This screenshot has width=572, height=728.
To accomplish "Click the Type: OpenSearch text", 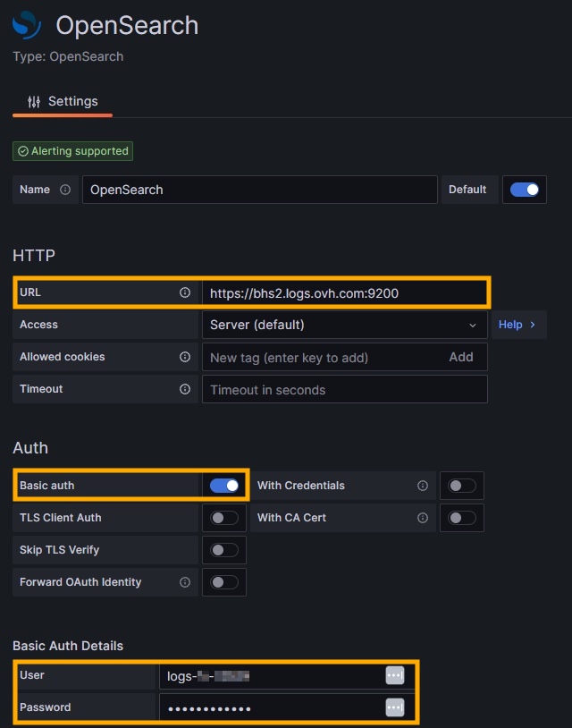I will point(68,56).
